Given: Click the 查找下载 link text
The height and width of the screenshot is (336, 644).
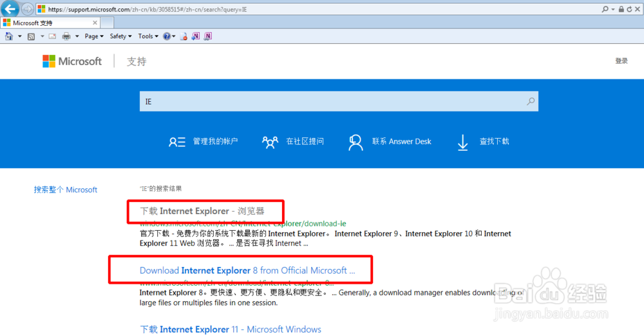Looking at the screenshot, I should pos(494,141).
